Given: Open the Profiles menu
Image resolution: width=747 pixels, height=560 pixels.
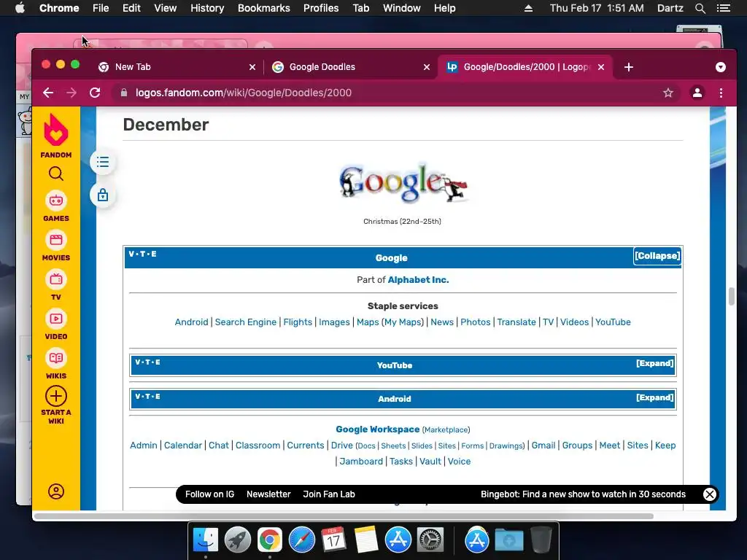Looking at the screenshot, I should (321, 8).
